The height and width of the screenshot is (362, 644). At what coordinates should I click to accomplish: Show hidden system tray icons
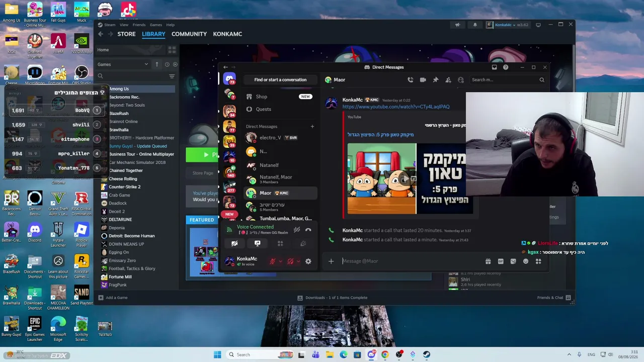(x=569, y=354)
